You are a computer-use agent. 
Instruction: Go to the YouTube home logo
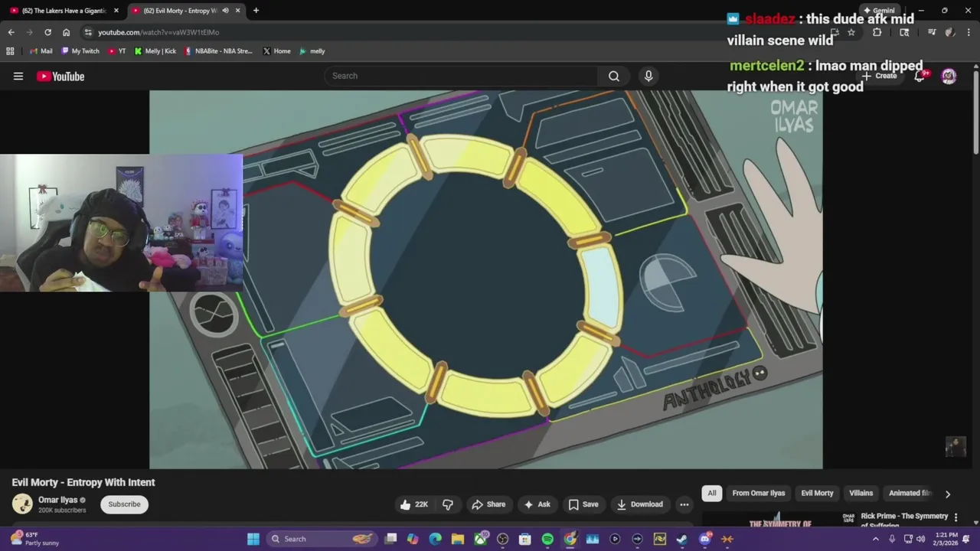point(60,76)
